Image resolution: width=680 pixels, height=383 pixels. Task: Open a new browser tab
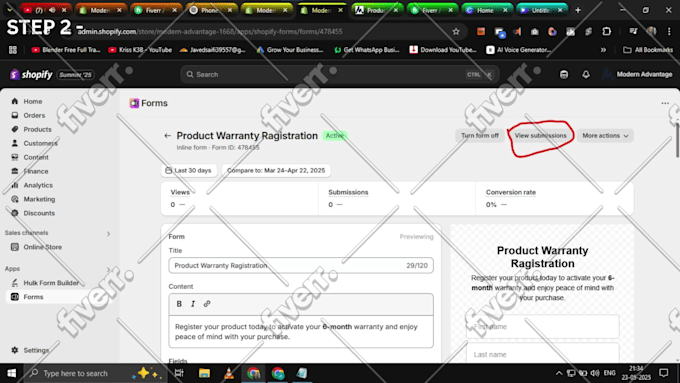[578, 10]
